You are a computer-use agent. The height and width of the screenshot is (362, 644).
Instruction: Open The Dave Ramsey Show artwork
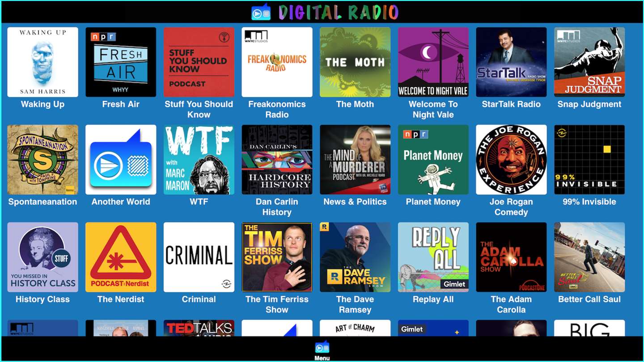point(355,257)
